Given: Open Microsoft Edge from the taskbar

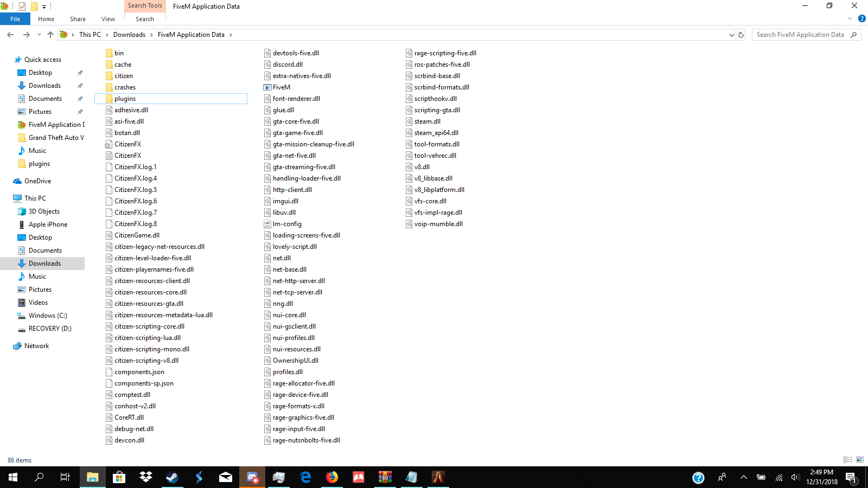Looking at the screenshot, I should click(x=305, y=477).
